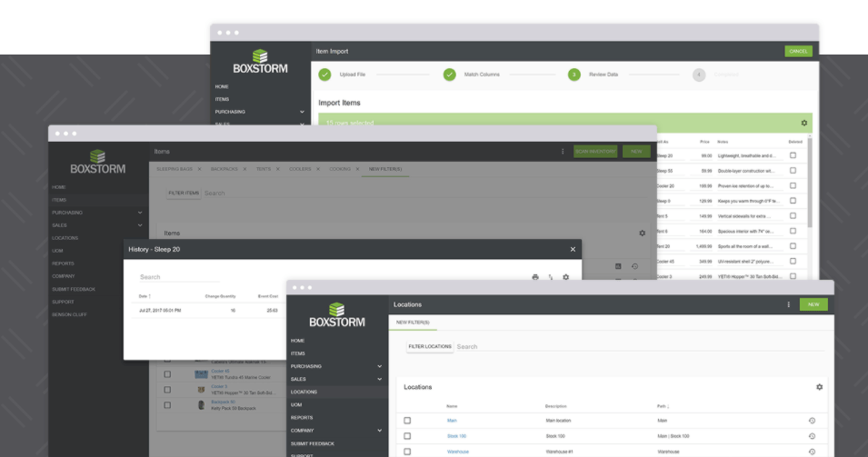Viewport: 868px width, 457px height.
Task: Click step 3 Review Data circle
Action: click(x=574, y=75)
